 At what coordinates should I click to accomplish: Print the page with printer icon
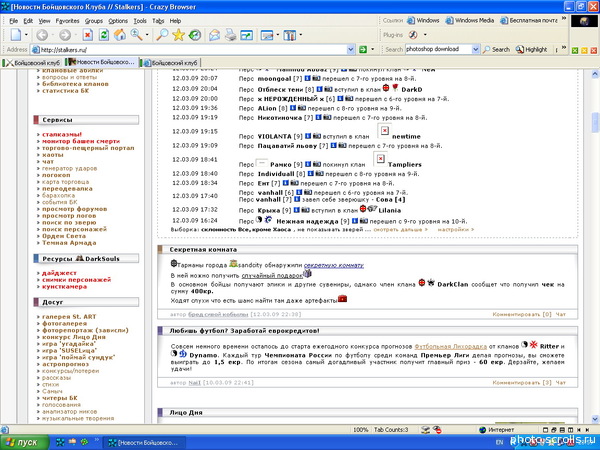[x=230, y=35]
